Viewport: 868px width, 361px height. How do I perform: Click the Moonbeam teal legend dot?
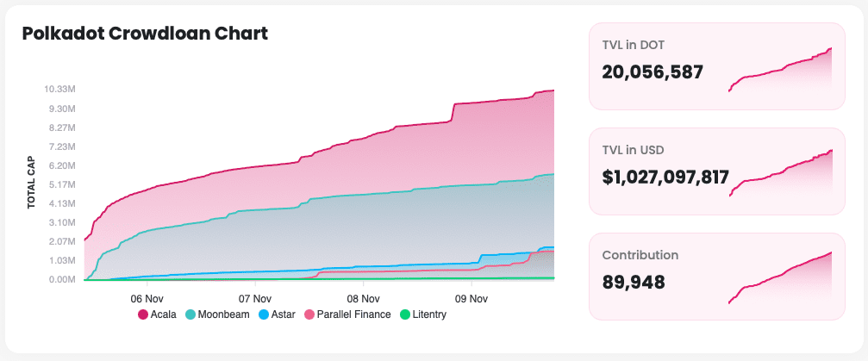(190, 314)
